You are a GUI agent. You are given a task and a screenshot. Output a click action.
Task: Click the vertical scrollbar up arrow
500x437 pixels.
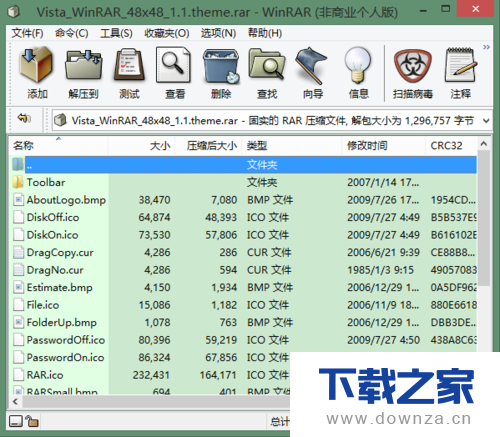click(x=484, y=144)
